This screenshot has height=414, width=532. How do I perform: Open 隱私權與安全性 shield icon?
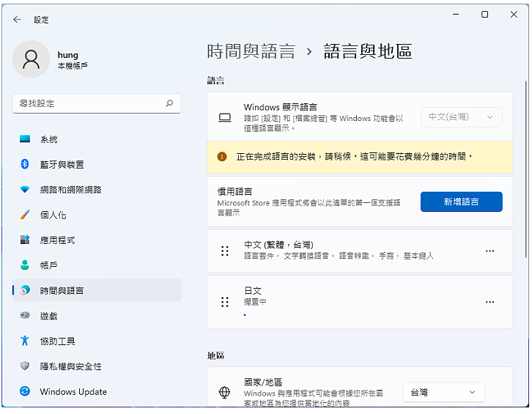25,366
